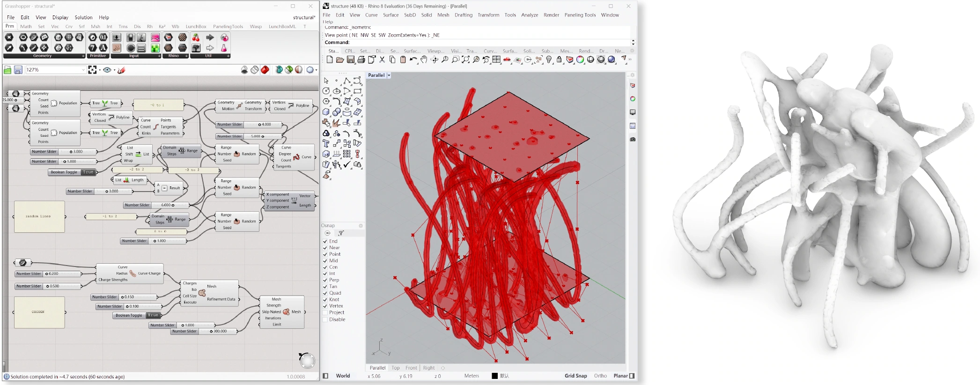Image resolution: width=980 pixels, height=385 pixels.
Task: Expand the Util panel in Grasshopper ribbon
Action: pos(228,56)
